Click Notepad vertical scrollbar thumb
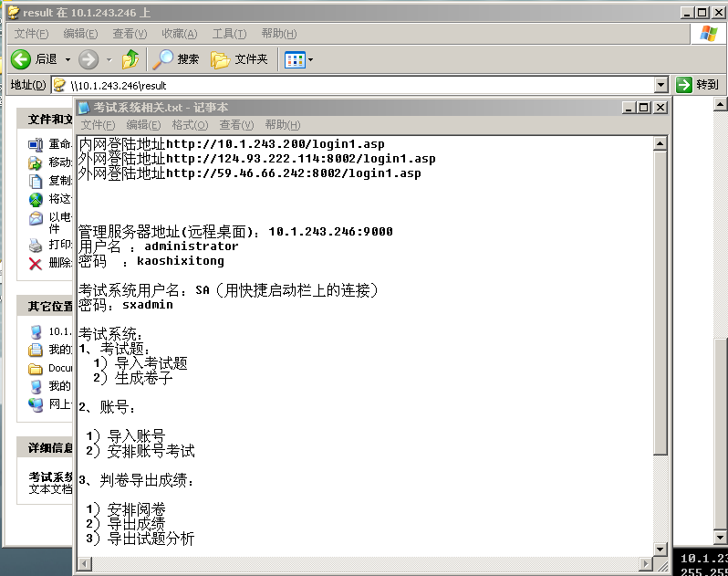 tap(660, 302)
